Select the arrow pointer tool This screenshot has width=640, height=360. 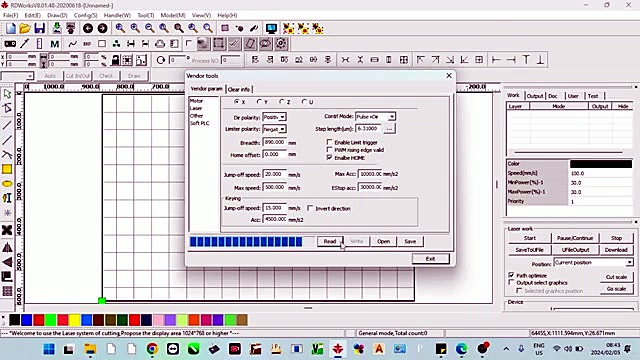(7, 94)
